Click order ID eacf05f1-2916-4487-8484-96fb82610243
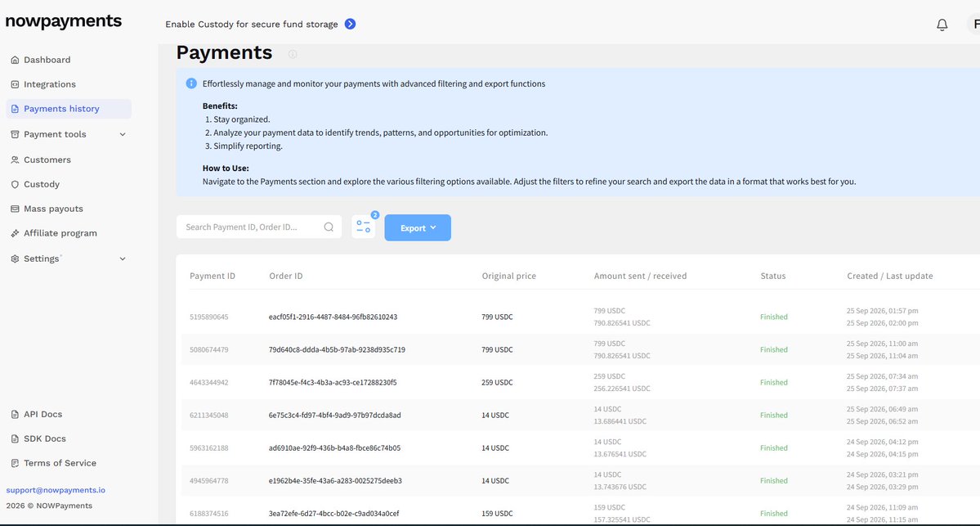Image resolution: width=980 pixels, height=526 pixels. click(x=333, y=317)
